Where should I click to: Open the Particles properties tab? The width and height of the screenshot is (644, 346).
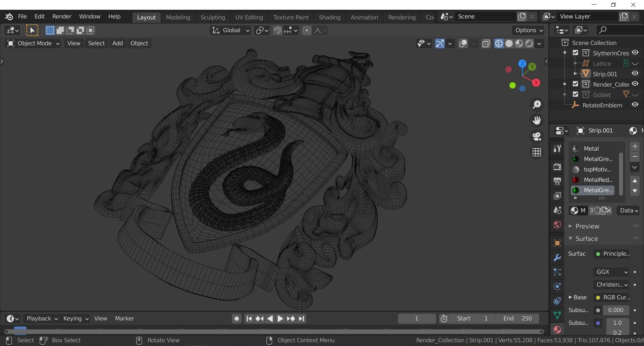(557, 272)
